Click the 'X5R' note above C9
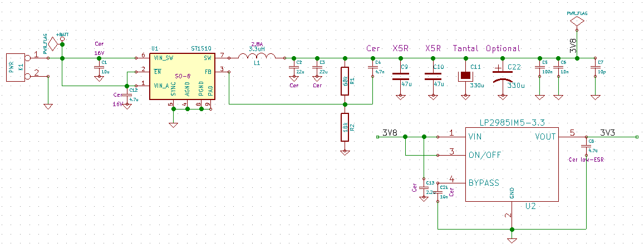644x249 pixels. pyautogui.click(x=400, y=48)
